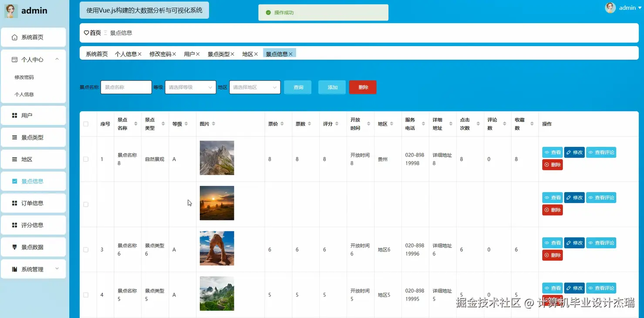The image size is (644, 318).
Task: Open the sunset thumbnail in second row
Action: pos(217,203)
